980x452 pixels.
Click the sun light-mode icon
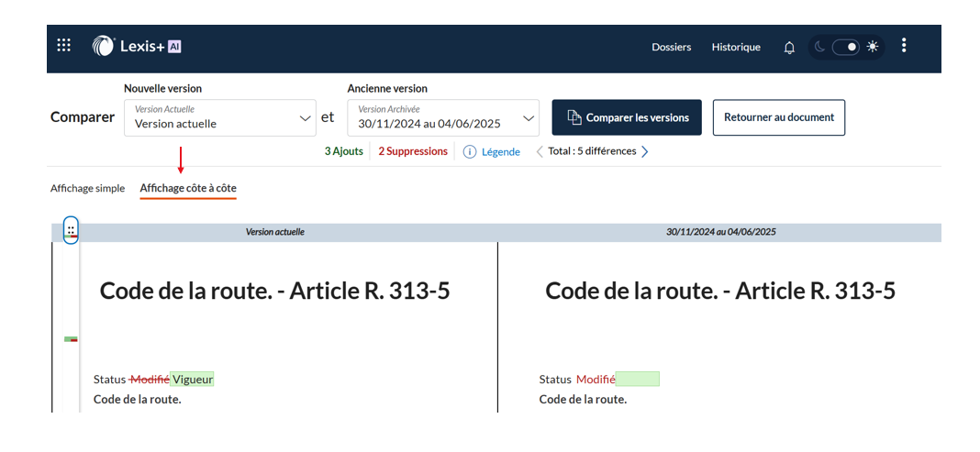click(x=873, y=47)
